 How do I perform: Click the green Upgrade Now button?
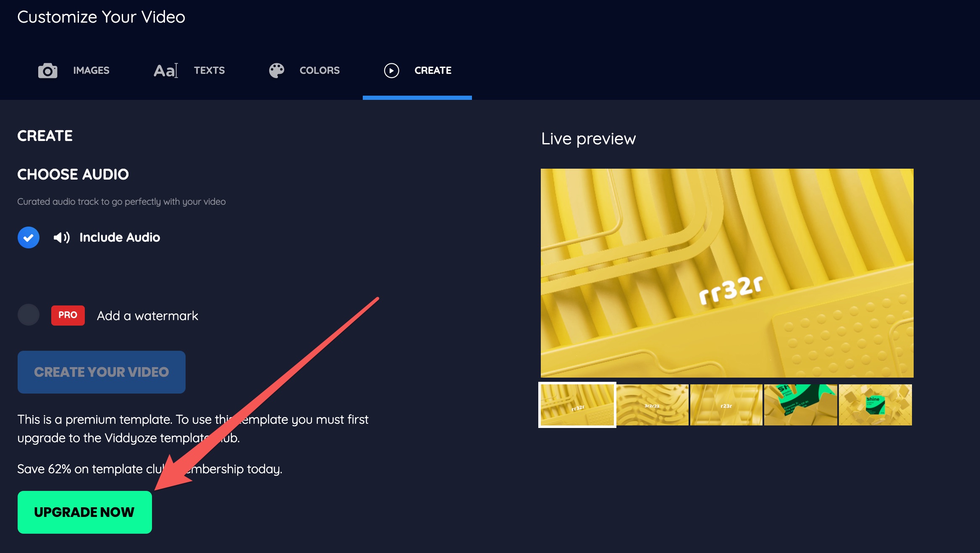tap(84, 512)
